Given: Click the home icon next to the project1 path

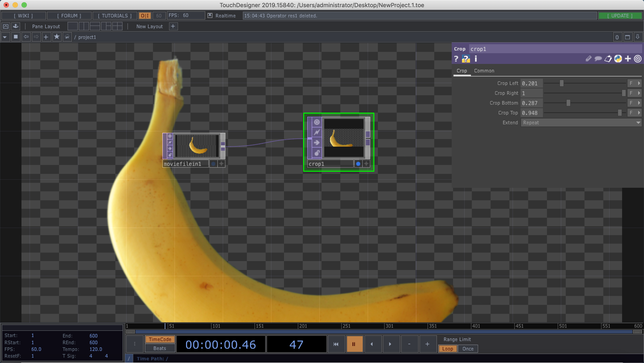Looking at the screenshot, I should pyautogui.click(x=67, y=37).
